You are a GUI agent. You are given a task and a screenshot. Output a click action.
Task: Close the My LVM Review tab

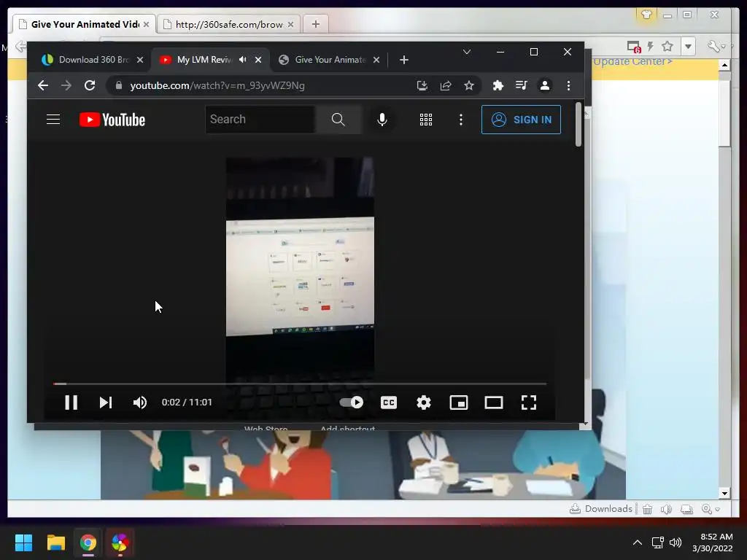pyautogui.click(x=258, y=60)
